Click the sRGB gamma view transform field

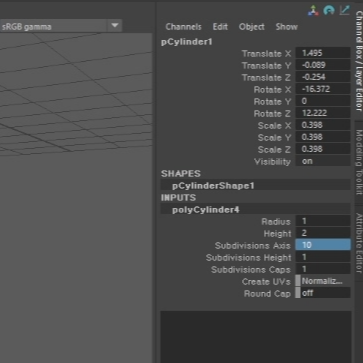pyautogui.click(x=54, y=26)
